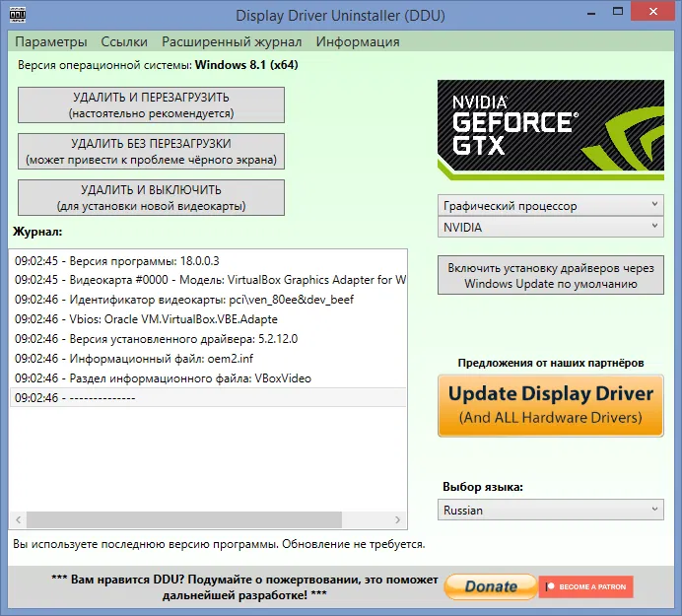Click the DDU app icon in title bar
This screenshot has height=616, width=682.
[18, 15]
